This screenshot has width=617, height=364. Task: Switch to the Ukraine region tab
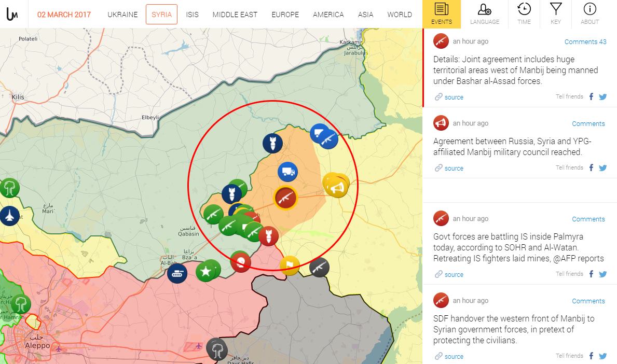pos(122,15)
